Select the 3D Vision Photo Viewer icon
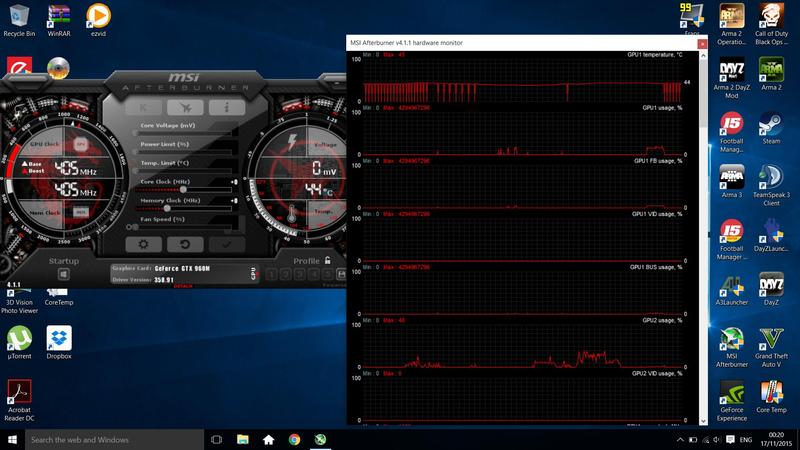The height and width of the screenshot is (450, 800). coord(19,302)
